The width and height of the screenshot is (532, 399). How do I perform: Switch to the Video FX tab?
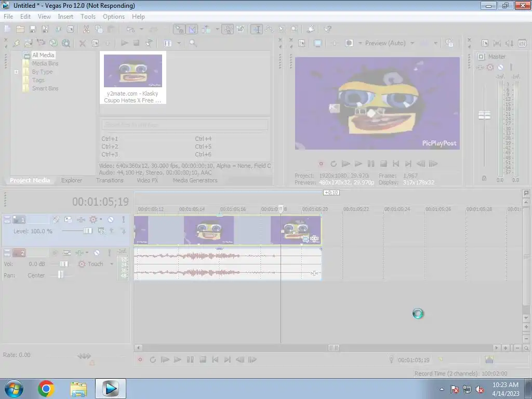point(147,180)
